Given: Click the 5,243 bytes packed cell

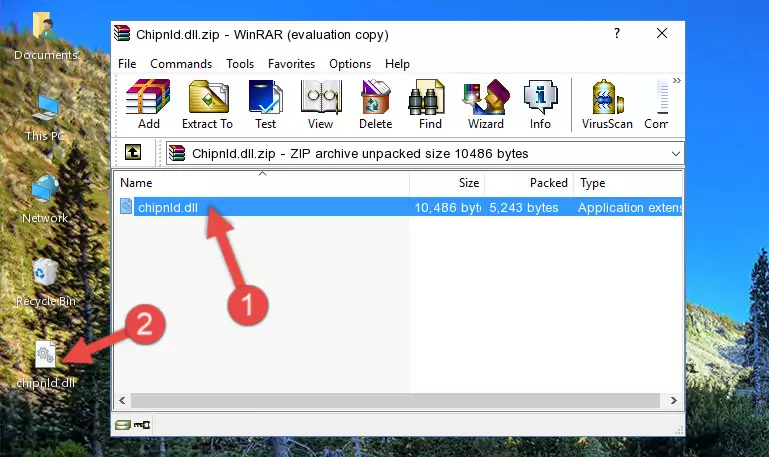Looking at the screenshot, I should (524, 207).
